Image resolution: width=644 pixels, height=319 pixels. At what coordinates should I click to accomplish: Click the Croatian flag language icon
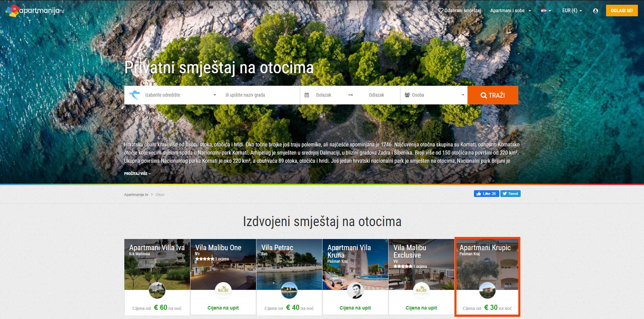[545, 11]
